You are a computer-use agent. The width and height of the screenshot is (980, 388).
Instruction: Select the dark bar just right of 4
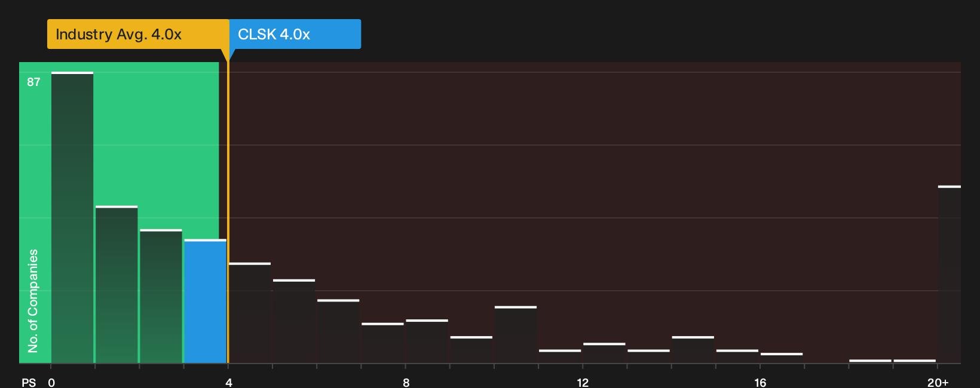tap(250, 313)
